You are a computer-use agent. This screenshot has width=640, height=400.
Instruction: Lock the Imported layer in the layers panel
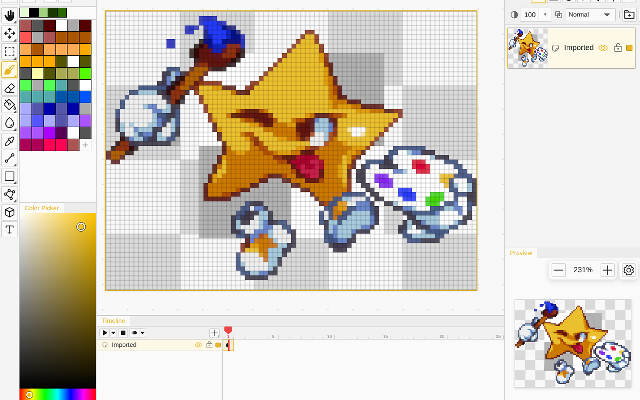[618, 48]
